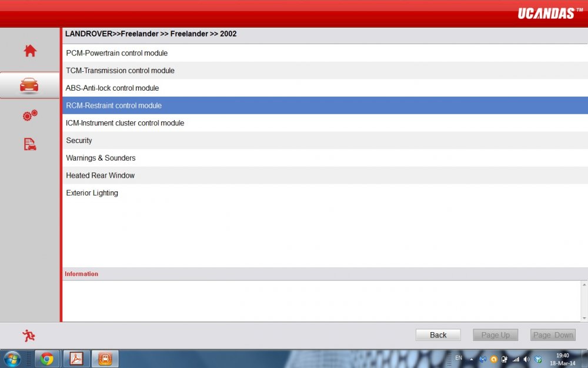Select ICM-Instrument cluster control module
588x368 pixels.
tap(325, 123)
